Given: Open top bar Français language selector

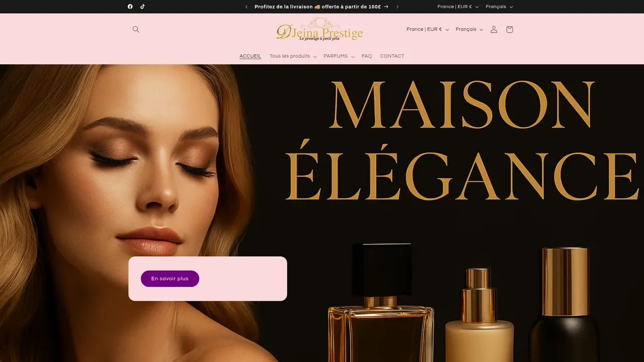Looking at the screenshot, I should click(499, 7).
